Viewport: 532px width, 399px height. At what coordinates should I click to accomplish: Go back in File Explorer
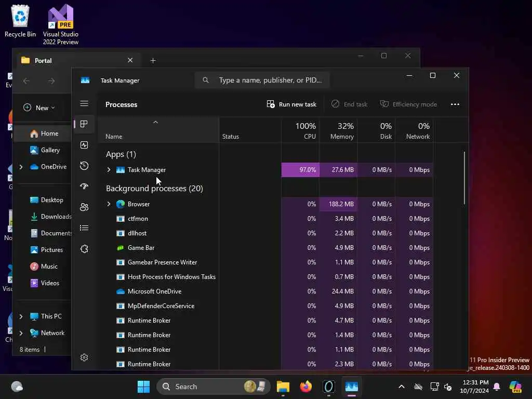[x=26, y=81]
